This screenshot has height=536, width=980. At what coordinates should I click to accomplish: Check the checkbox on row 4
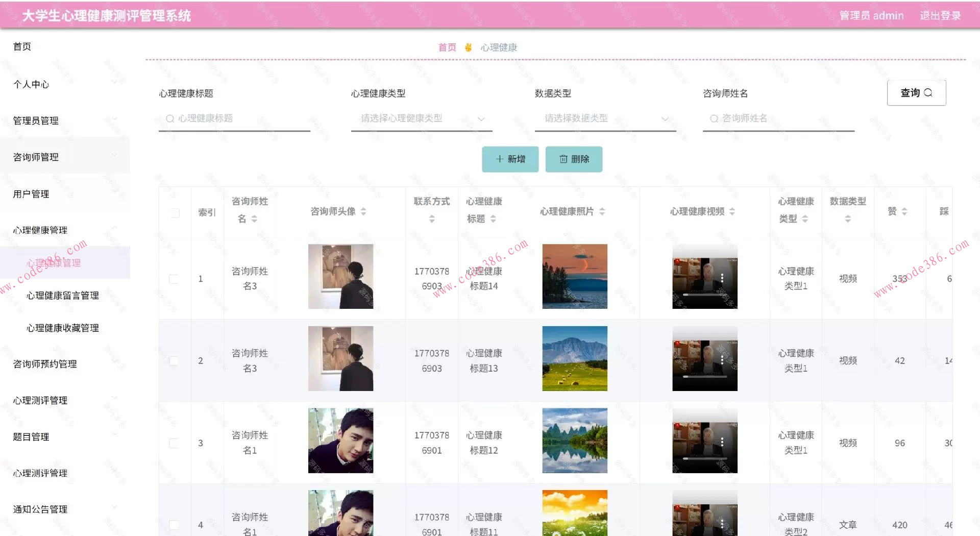point(175,524)
